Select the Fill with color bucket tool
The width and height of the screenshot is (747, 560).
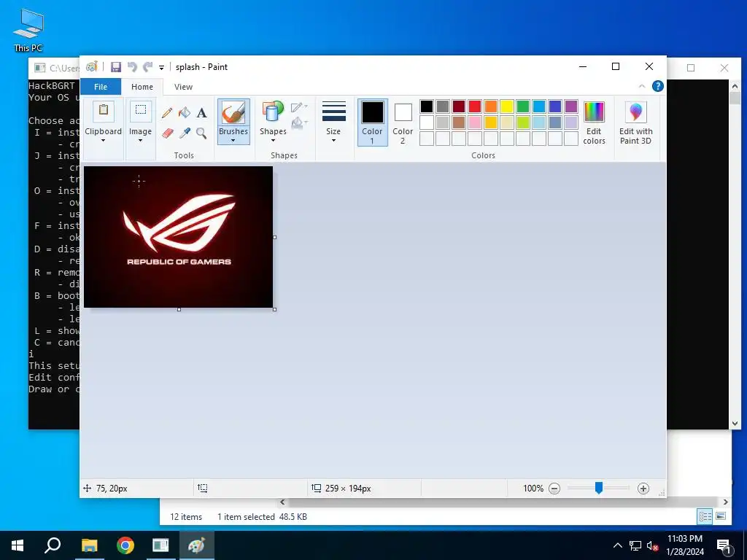coord(185,113)
